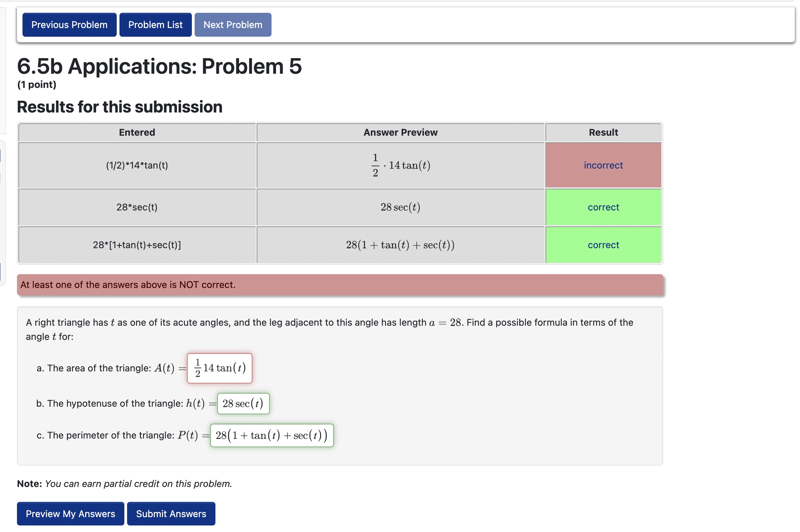The width and height of the screenshot is (800, 532).
Task: Click 'correct' link in the perimeter answer row
Action: coord(603,245)
